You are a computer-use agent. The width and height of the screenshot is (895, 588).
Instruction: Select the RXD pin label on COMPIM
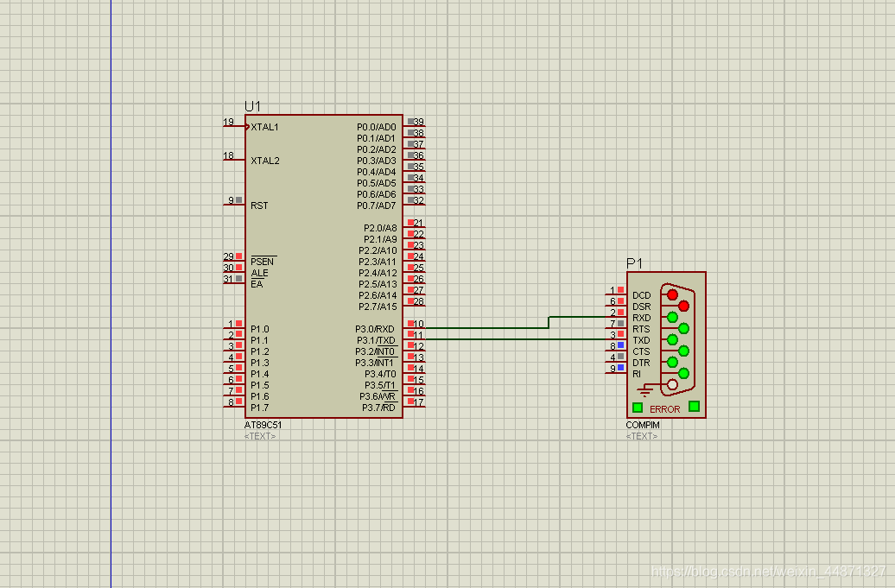coord(642,319)
